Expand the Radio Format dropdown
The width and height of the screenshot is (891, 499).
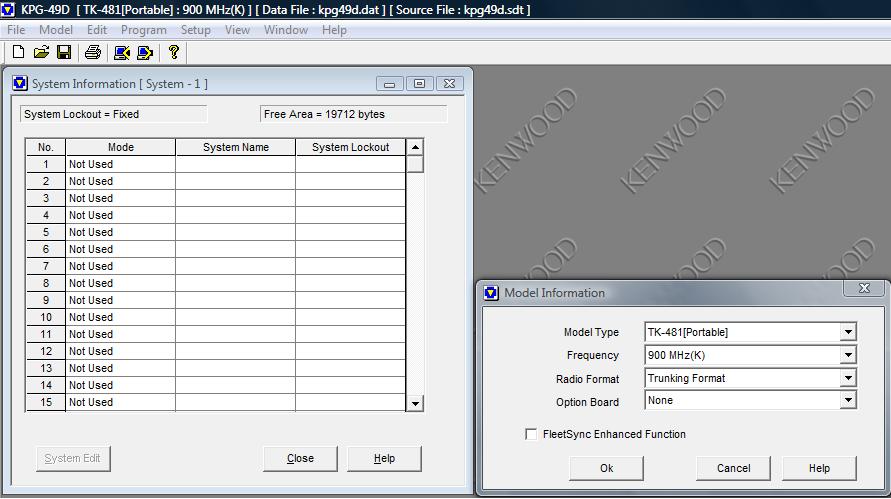click(848, 378)
